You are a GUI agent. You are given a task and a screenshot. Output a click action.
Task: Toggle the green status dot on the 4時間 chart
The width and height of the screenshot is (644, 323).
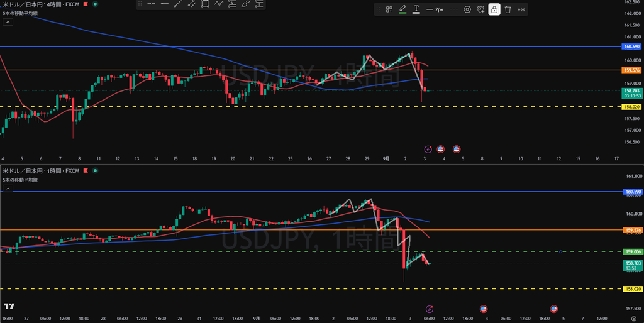pos(96,4)
